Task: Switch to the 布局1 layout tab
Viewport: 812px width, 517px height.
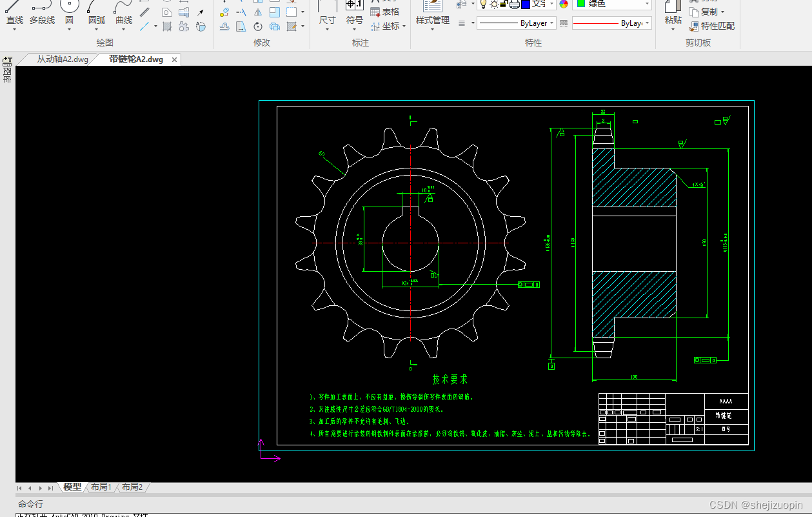Action: (x=101, y=487)
